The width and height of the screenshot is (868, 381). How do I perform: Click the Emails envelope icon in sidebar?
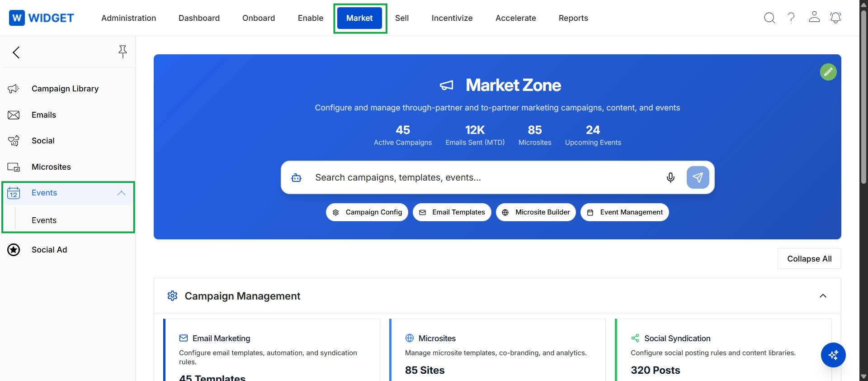[x=14, y=115]
